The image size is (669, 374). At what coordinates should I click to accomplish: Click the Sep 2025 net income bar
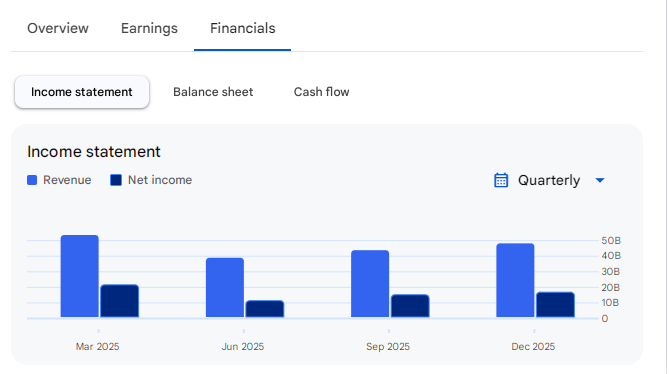(410, 306)
